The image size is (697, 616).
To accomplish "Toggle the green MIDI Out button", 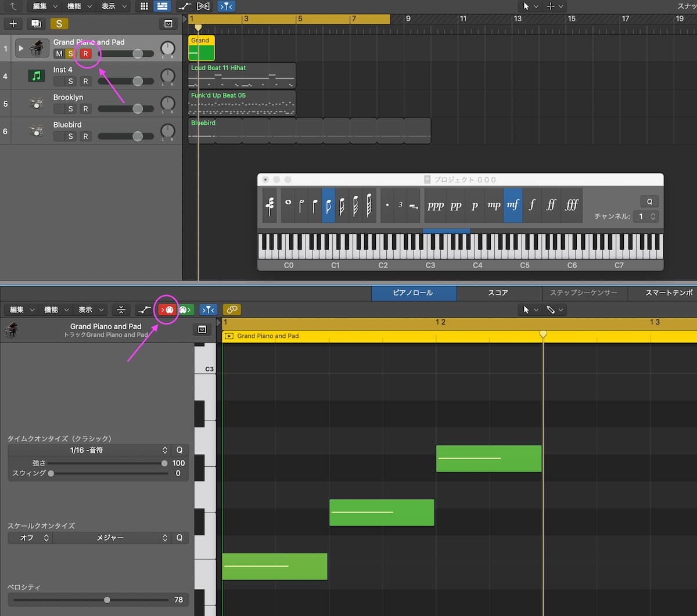I will click(185, 310).
